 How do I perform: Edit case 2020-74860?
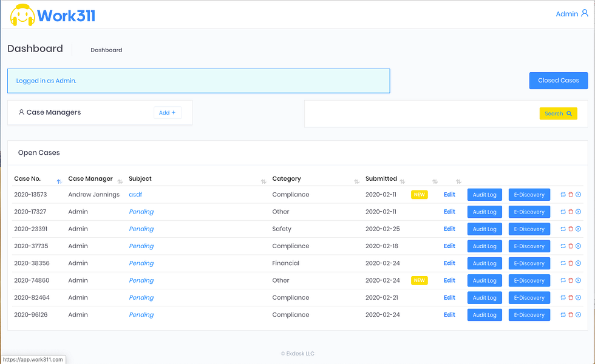coord(449,280)
